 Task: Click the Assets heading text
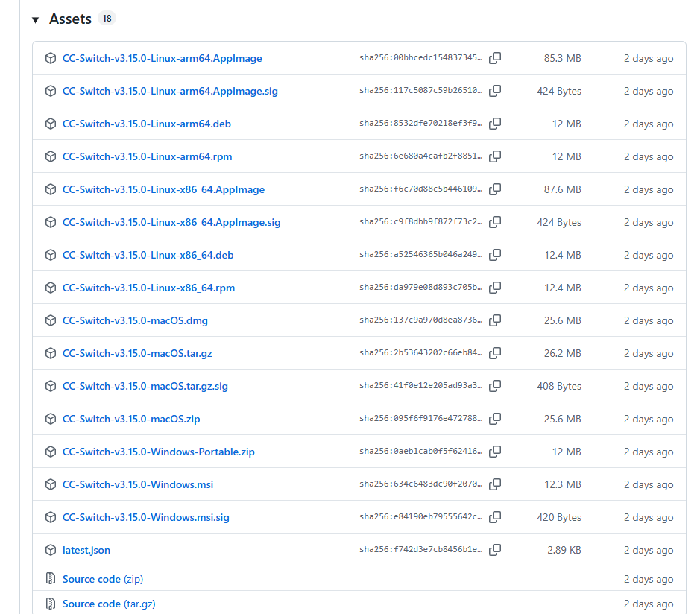click(x=70, y=19)
